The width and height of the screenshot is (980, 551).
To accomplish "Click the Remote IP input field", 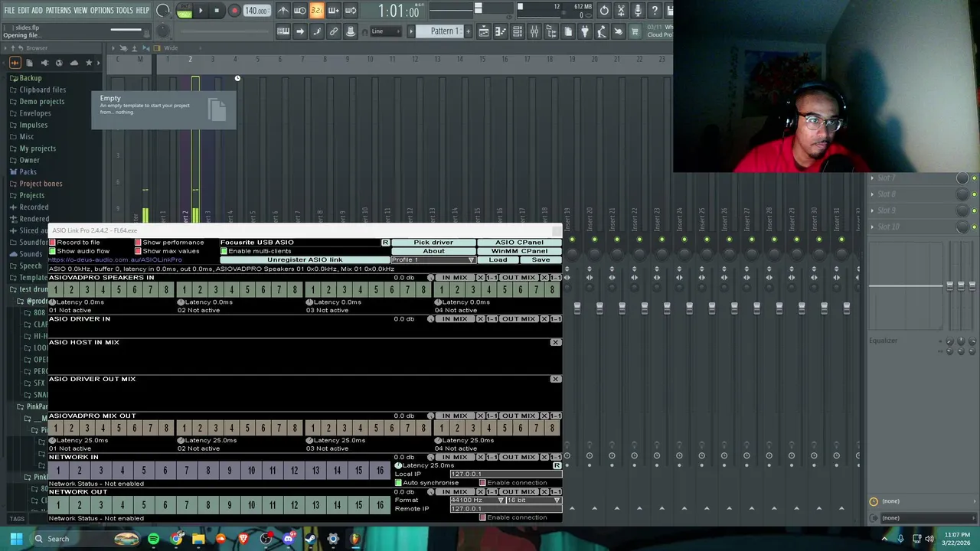I will click(505, 509).
